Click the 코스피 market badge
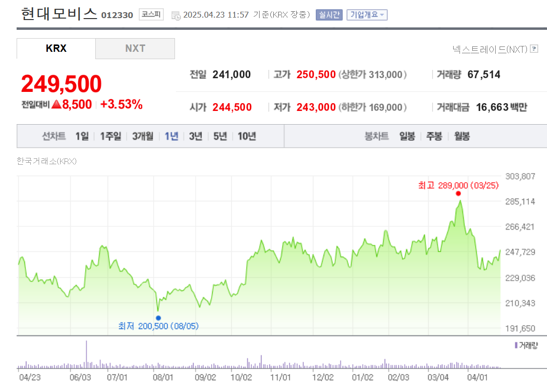 [151, 14]
